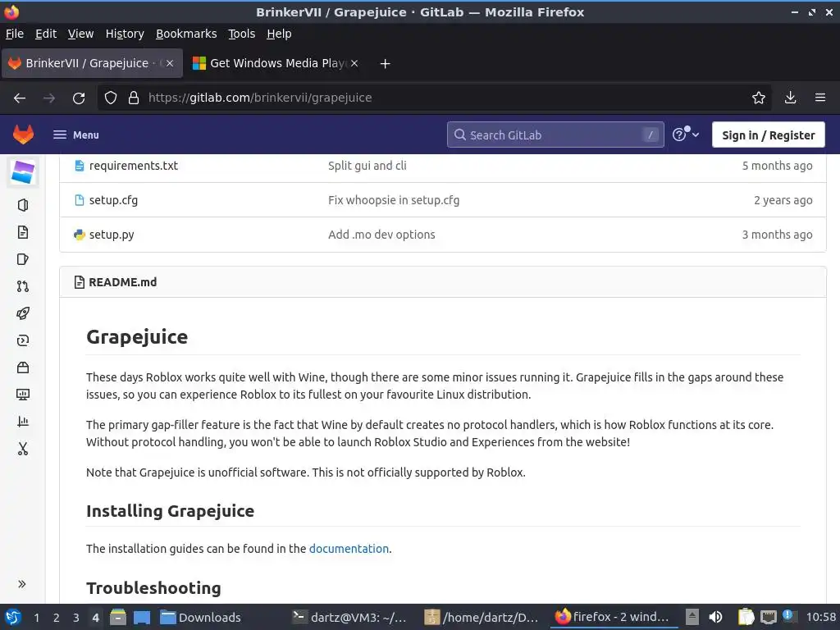Open the 'Add .mo dev options' commit
The height and width of the screenshot is (630, 840).
pyautogui.click(x=381, y=235)
